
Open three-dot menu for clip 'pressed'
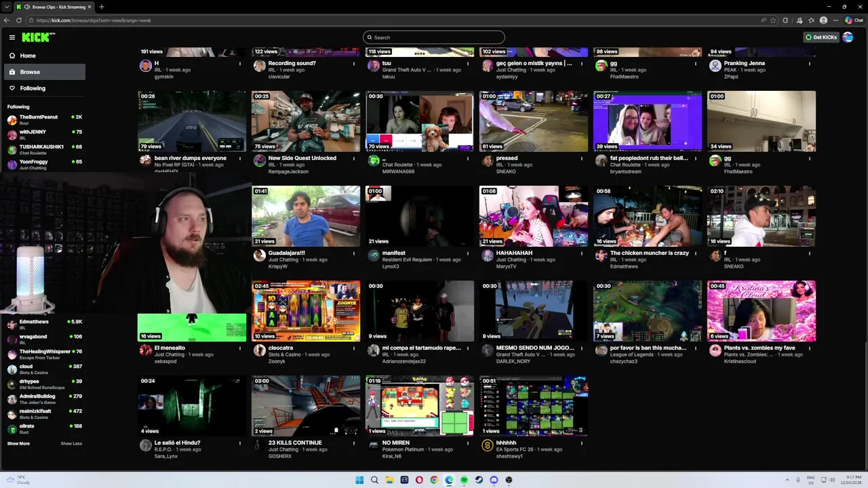tap(581, 158)
